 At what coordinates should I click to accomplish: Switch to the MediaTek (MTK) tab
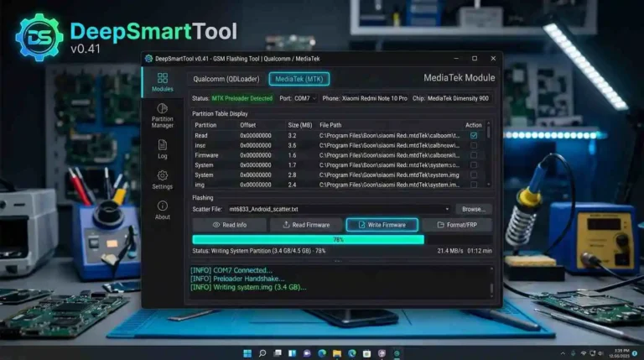click(299, 79)
